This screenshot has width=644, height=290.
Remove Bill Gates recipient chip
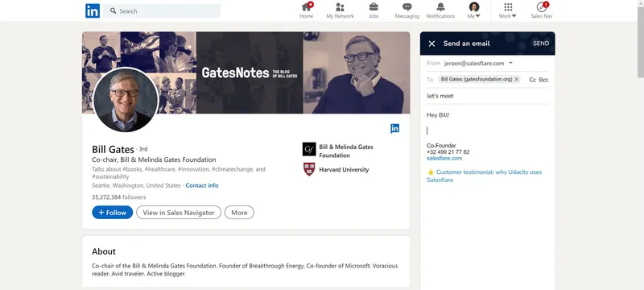coord(516,79)
